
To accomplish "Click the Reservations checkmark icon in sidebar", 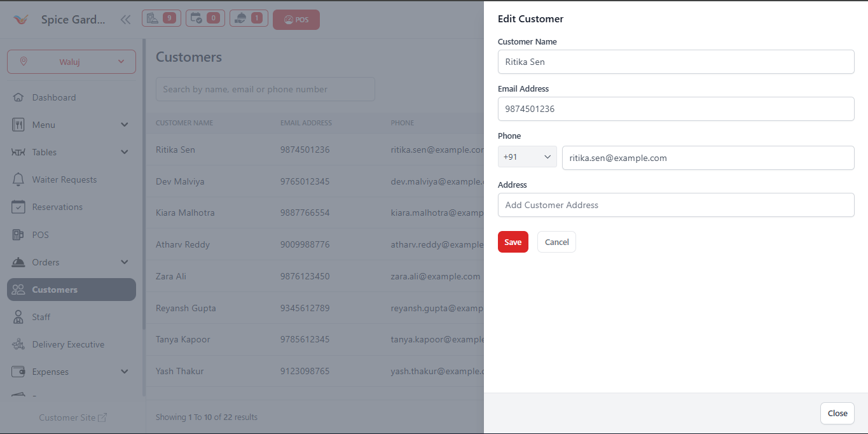I will coord(18,207).
